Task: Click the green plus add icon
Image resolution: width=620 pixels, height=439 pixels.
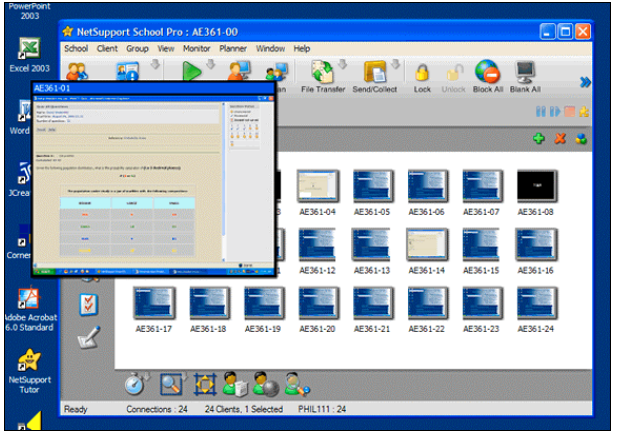Action: pyautogui.click(x=539, y=139)
